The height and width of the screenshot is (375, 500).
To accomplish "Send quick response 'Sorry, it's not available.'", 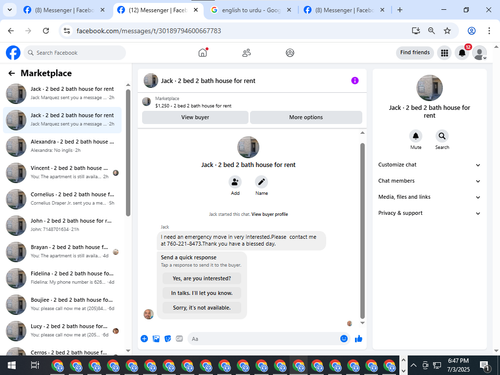I will pyautogui.click(x=202, y=308).
